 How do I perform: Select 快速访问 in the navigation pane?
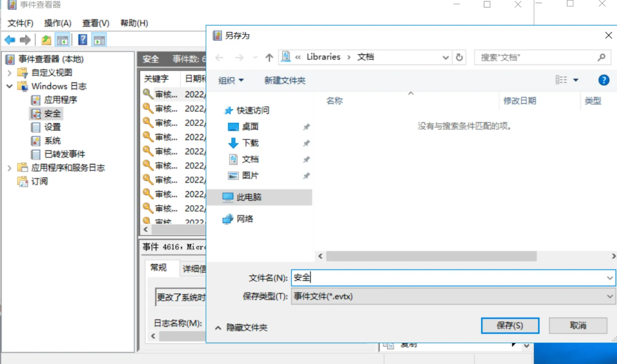[x=253, y=111]
